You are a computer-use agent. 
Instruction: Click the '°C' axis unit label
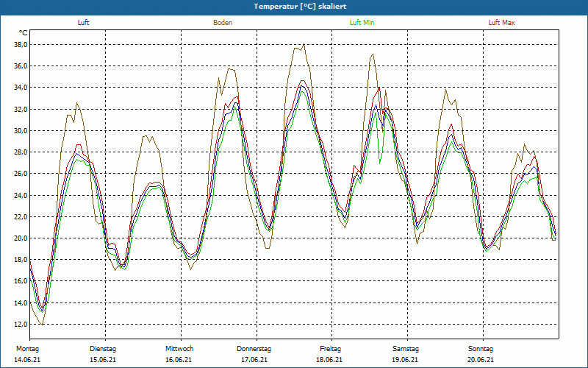click(24, 33)
